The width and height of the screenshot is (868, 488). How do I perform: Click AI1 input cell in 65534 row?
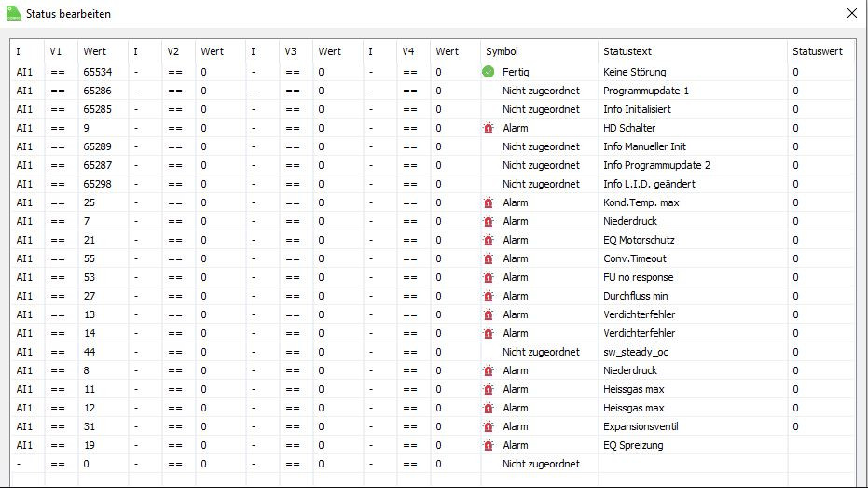click(24, 72)
